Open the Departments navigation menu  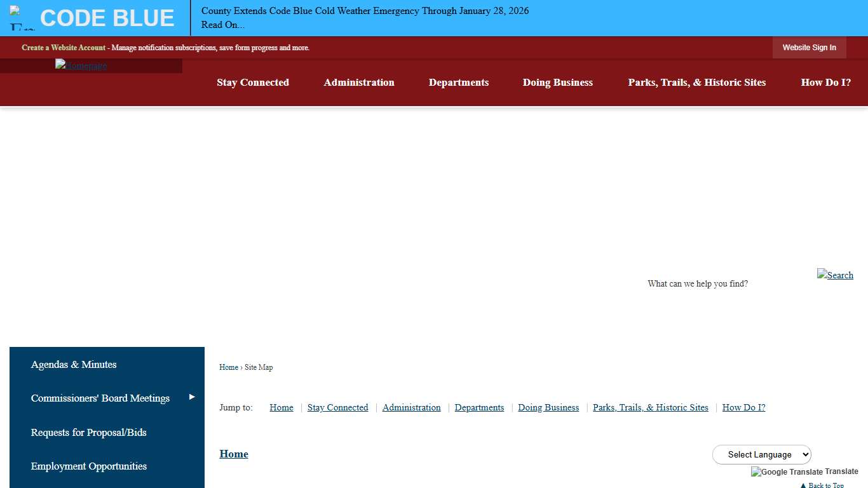coord(458,83)
